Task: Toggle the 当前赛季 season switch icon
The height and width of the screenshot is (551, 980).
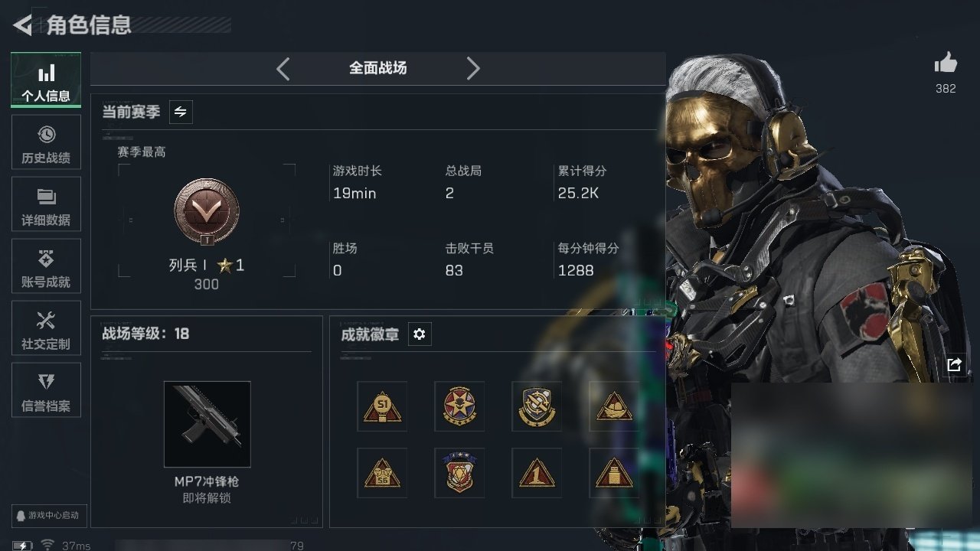Action: pos(181,112)
